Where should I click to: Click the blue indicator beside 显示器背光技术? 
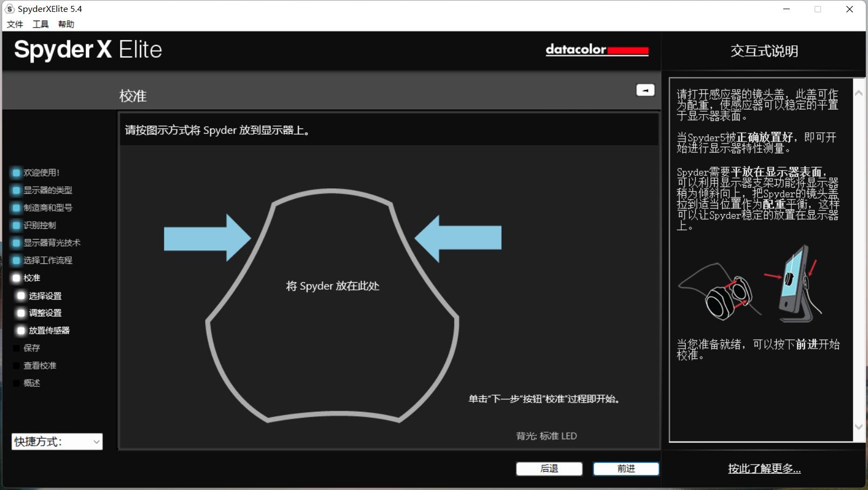pyautogui.click(x=16, y=243)
